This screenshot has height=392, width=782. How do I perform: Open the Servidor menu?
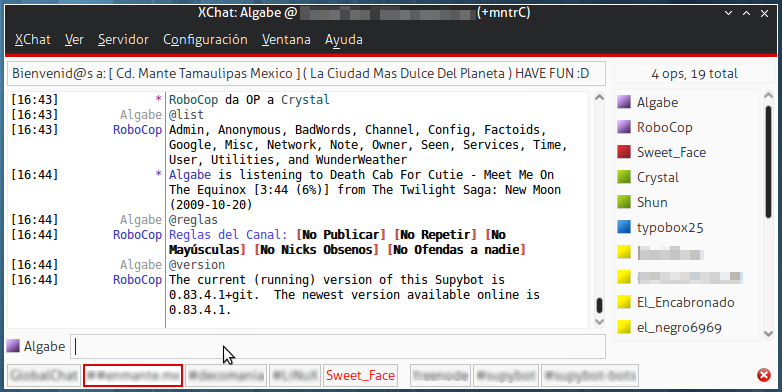(x=123, y=39)
